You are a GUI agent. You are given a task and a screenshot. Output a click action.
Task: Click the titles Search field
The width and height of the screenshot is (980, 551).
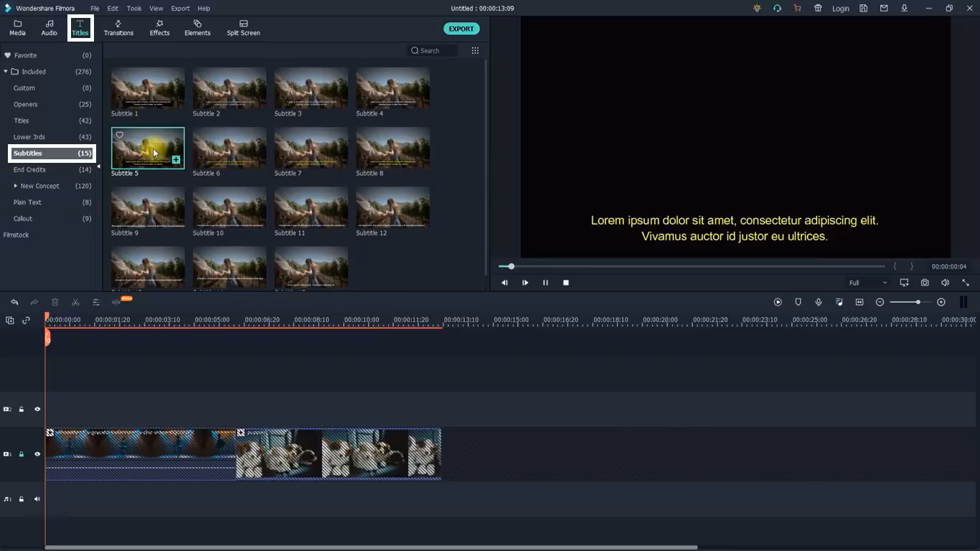click(x=432, y=50)
